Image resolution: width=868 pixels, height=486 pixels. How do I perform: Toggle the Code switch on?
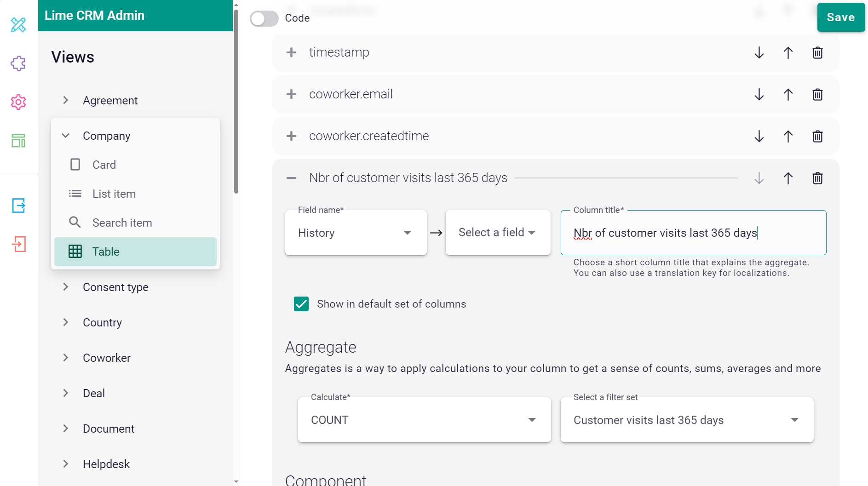264,18
